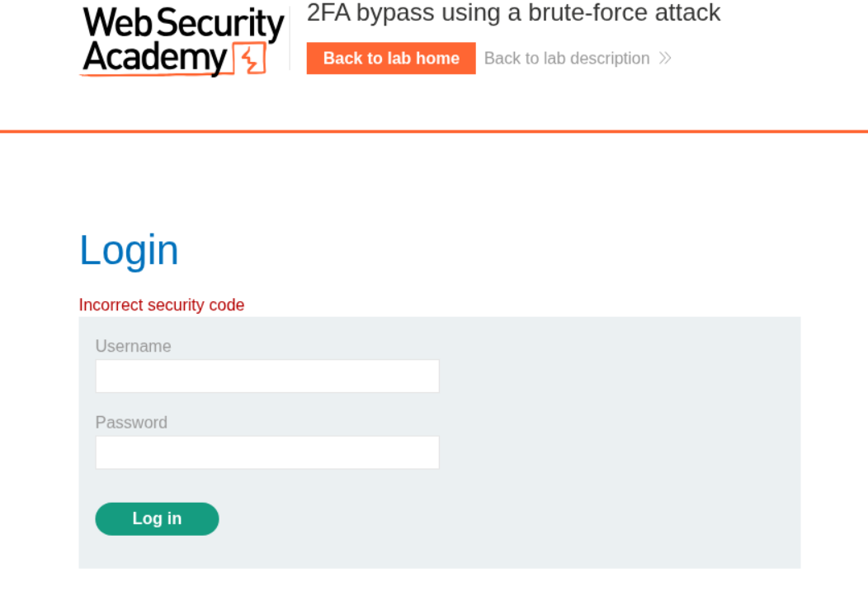Focus the Username input field
868x596 pixels.
(x=267, y=376)
